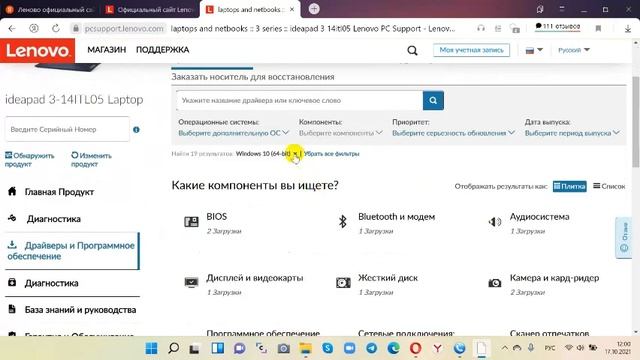Image resolution: width=640 pixels, height=360 pixels.
Task: Switch to Леново официальный browser tab
Action: tap(50, 9)
